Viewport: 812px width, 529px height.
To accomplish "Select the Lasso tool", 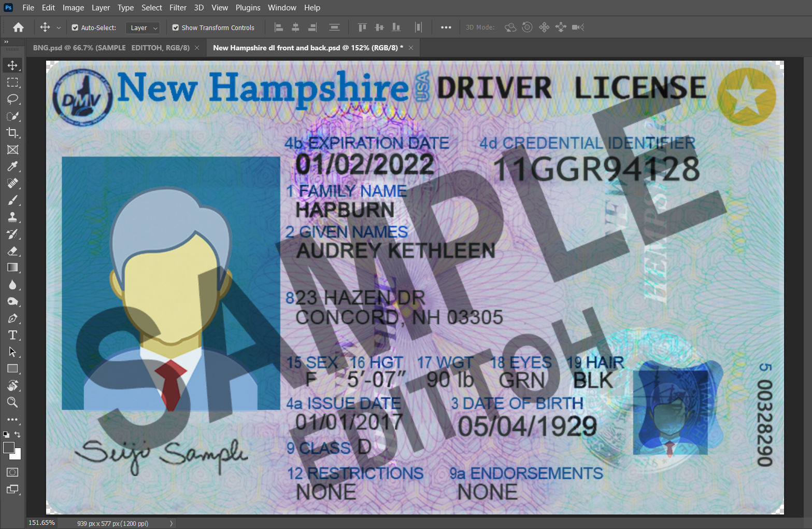I will pyautogui.click(x=12, y=99).
